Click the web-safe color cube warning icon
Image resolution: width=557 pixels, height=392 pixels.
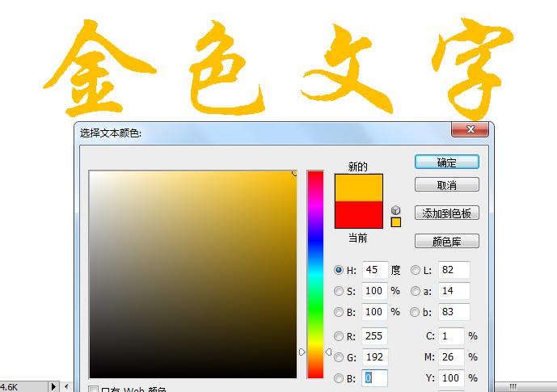coord(396,210)
